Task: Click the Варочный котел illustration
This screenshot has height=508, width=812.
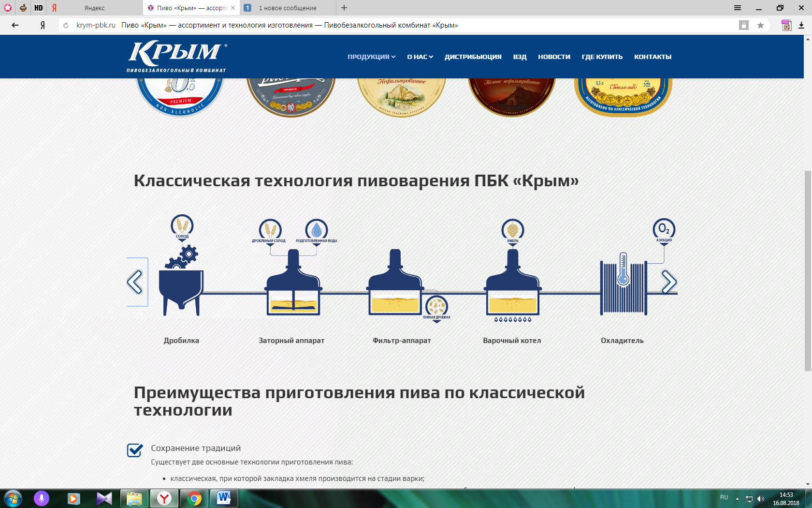Action: [513, 284]
